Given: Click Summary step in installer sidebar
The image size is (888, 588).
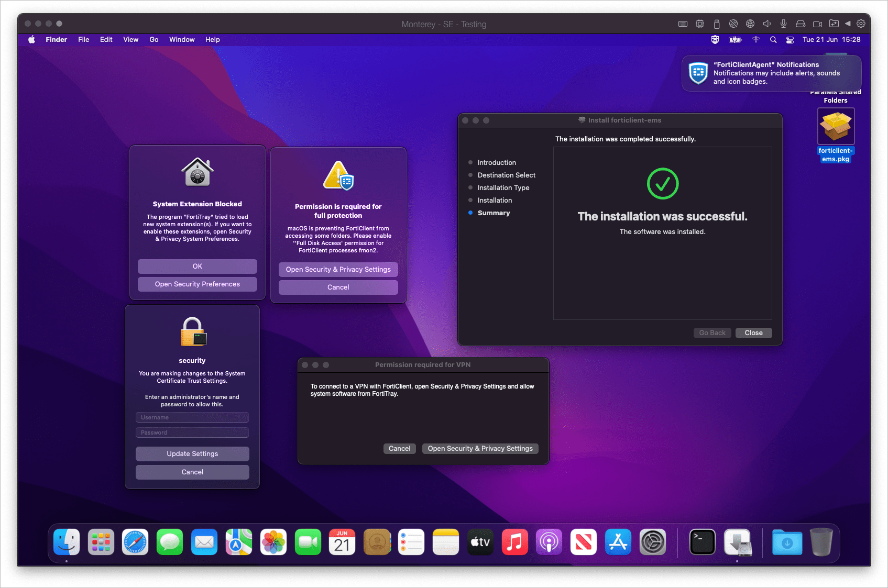Looking at the screenshot, I should [494, 213].
